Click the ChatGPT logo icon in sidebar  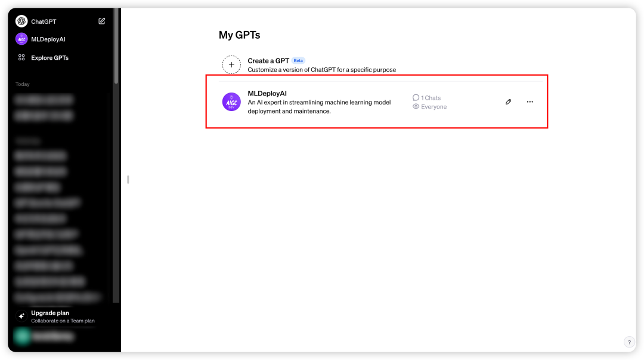point(21,21)
